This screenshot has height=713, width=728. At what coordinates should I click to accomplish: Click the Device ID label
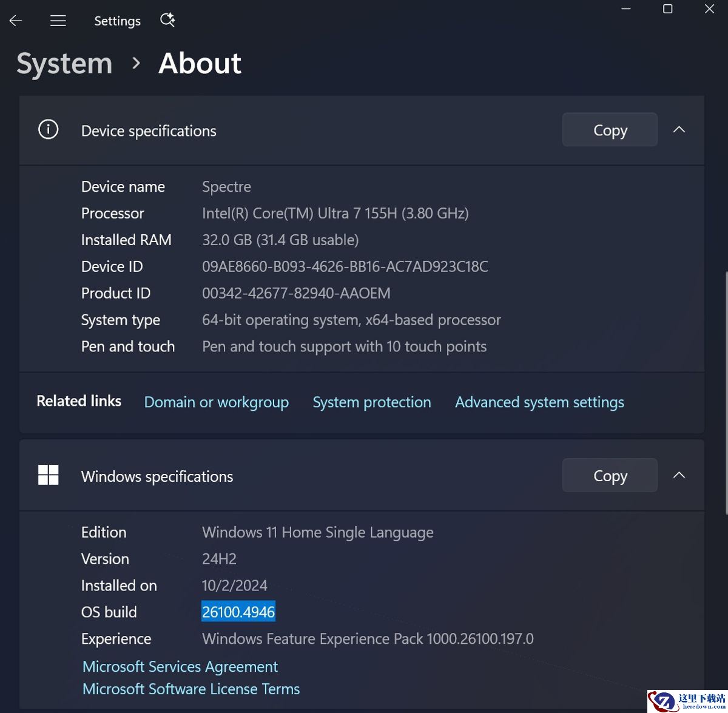112,266
